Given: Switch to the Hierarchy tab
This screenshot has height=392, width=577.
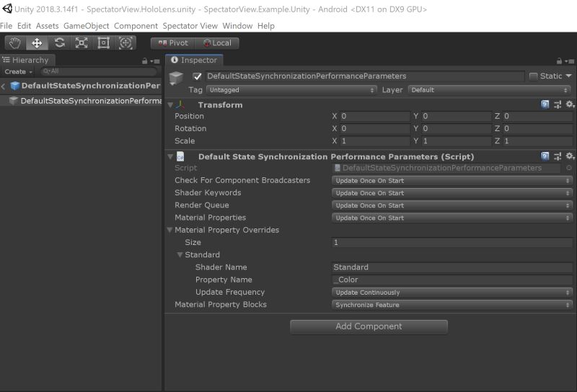Looking at the screenshot, I should tap(27, 61).
